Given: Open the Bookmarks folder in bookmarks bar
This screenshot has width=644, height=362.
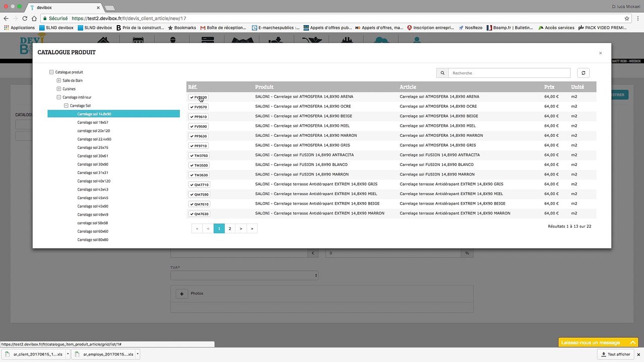Looking at the screenshot, I should point(182,28).
